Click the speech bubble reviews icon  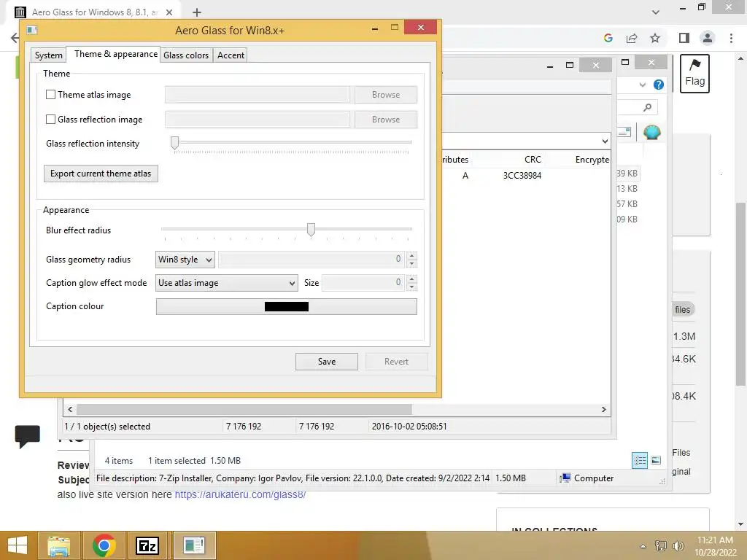(27, 436)
